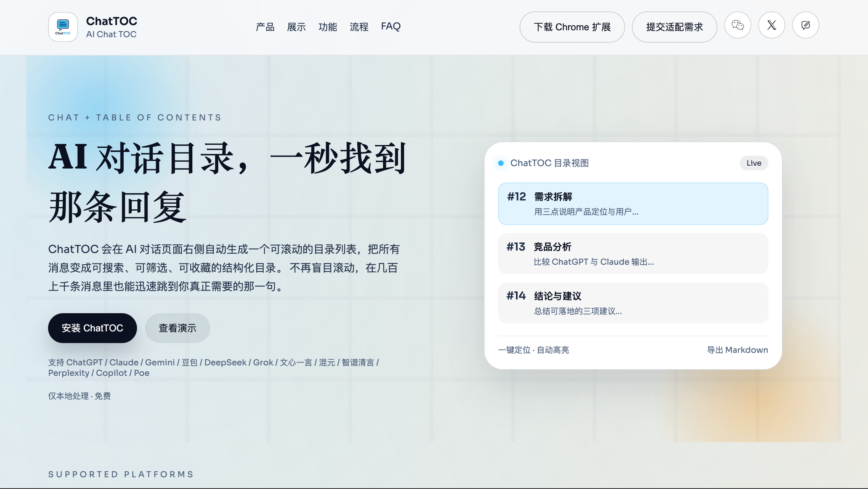This screenshot has width=868, height=489.
Task: Click the ChatTOC brand title text
Action: click(x=112, y=21)
